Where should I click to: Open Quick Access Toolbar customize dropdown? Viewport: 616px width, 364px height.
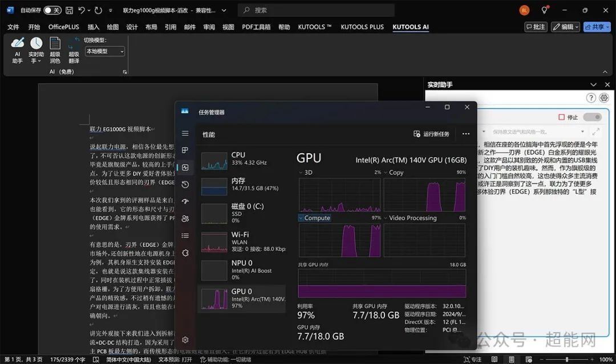coord(111,10)
